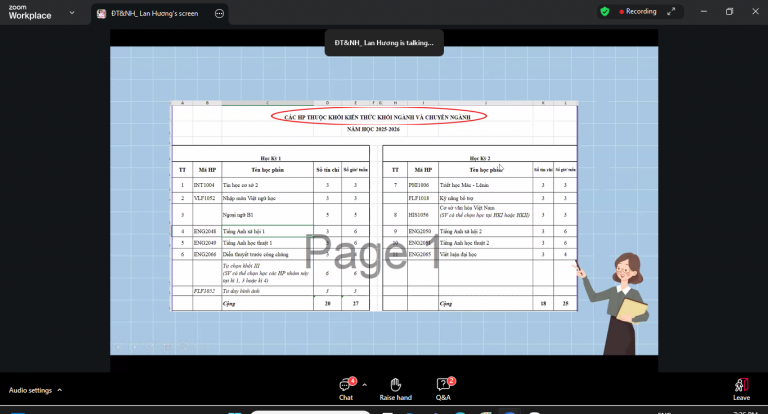Open the Chat panel
Viewport: 768px width, 414px height.
[346, 390]
